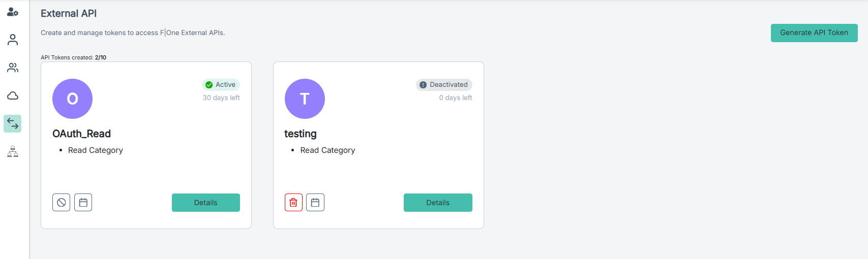
Task: Open the single user profile sidebar icon
Action: click(x=13, y=40)
